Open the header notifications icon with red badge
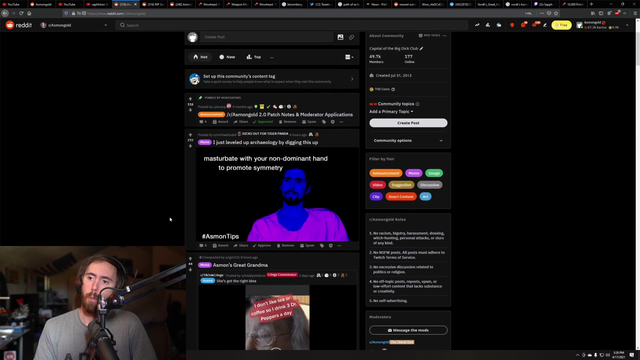This screenshot has height=360, width=640. (x=536, y=25)
